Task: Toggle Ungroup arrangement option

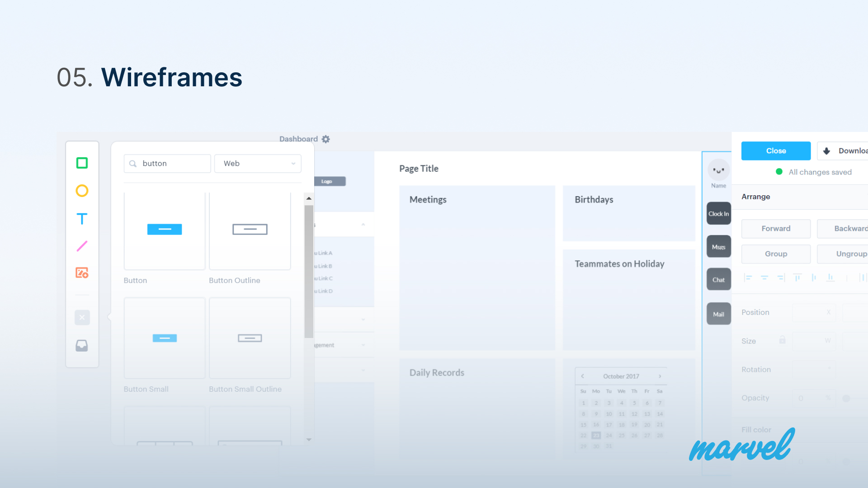Action: tap(847, 253)
